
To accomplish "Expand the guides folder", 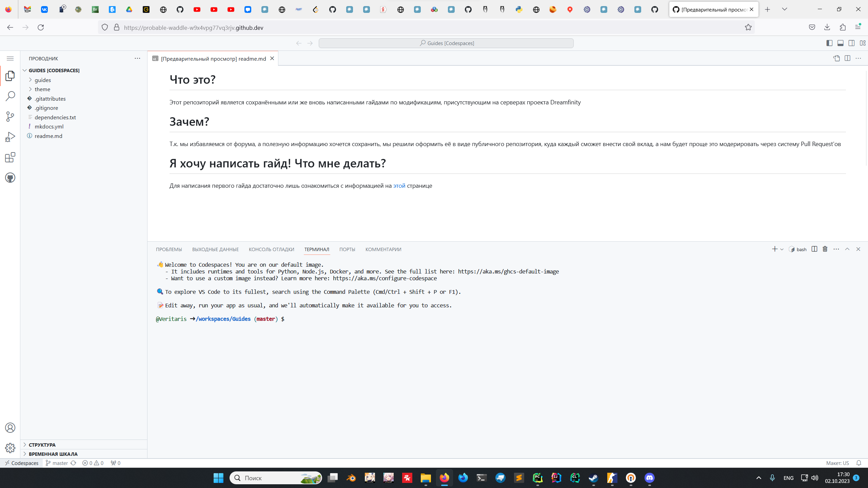I will 43,80.
